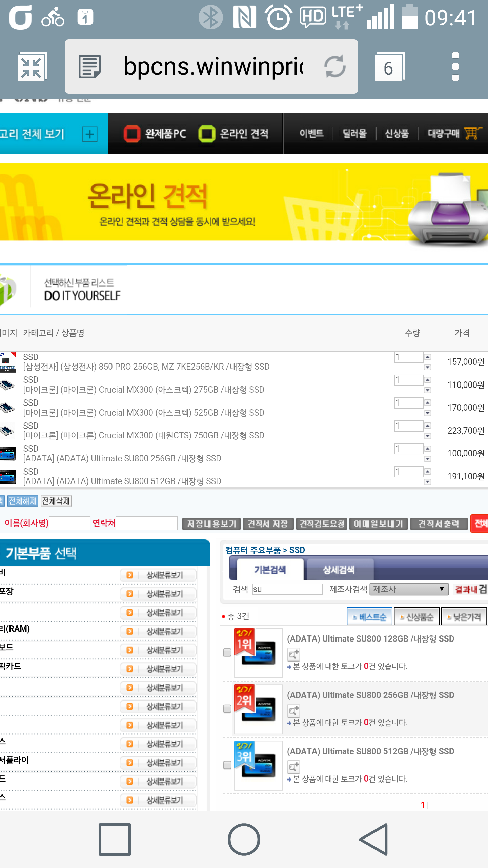Image resolution: width=488 pixels, height=868 pixels.
Task: Open the 2위 ranked SU800 256GB product image
Action: pos(259,709)
